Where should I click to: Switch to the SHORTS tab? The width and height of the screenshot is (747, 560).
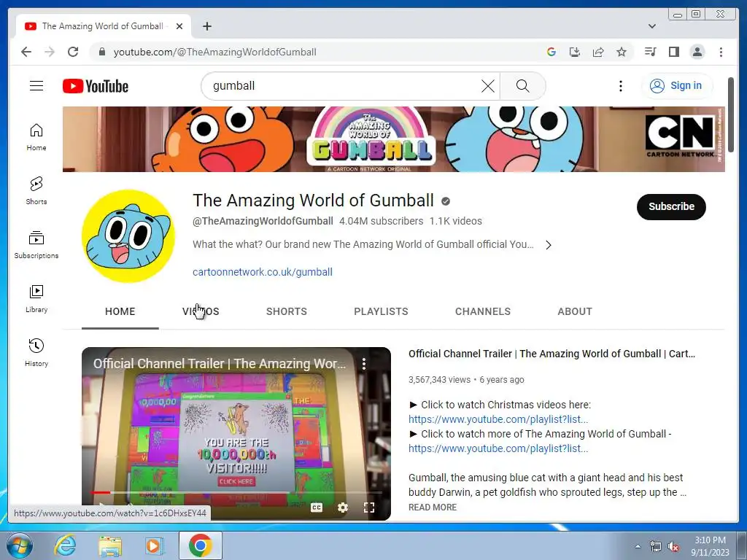286,311
